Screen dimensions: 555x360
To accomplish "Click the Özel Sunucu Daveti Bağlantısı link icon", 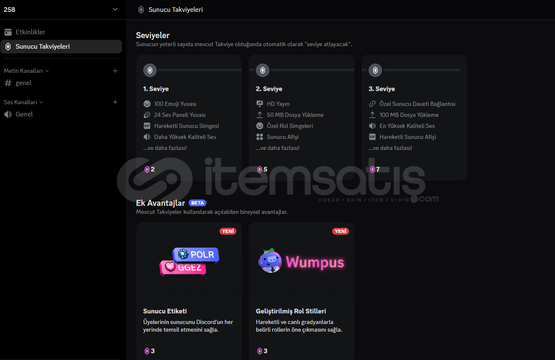I will tap(372, 104).
